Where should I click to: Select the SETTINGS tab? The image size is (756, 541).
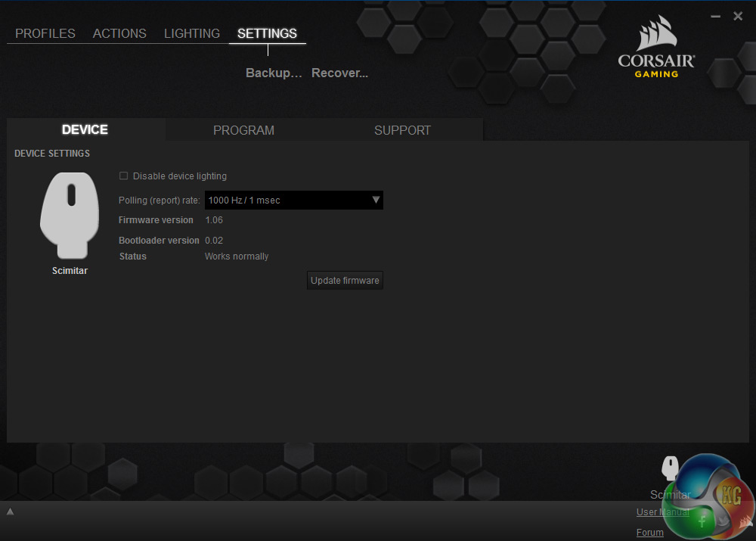[267, 33]
